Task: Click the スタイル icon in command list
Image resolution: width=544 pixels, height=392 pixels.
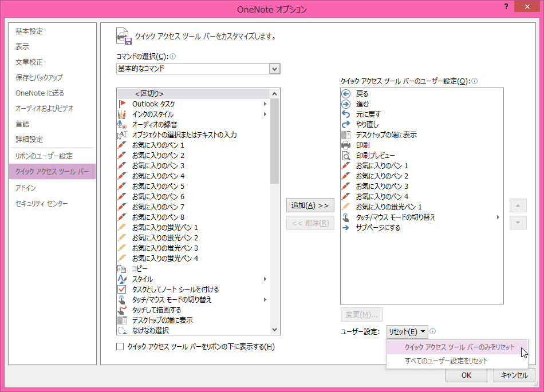Action: coord(122,279)
